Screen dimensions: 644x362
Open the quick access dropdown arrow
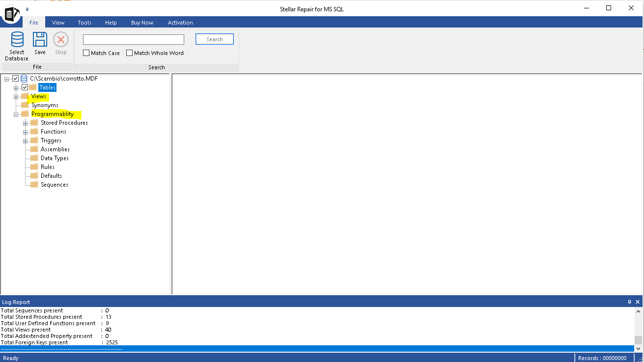(28, 9)
